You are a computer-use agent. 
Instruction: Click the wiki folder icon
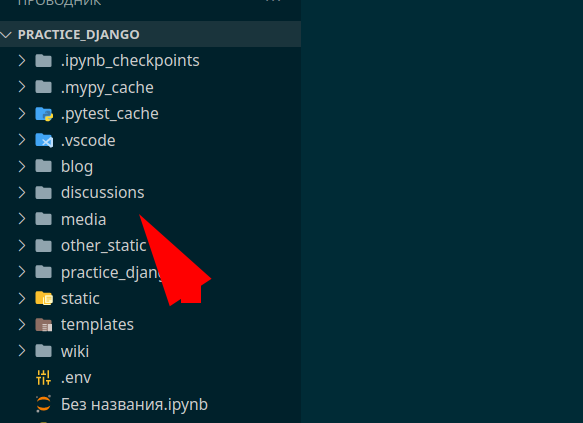(44, 351)
